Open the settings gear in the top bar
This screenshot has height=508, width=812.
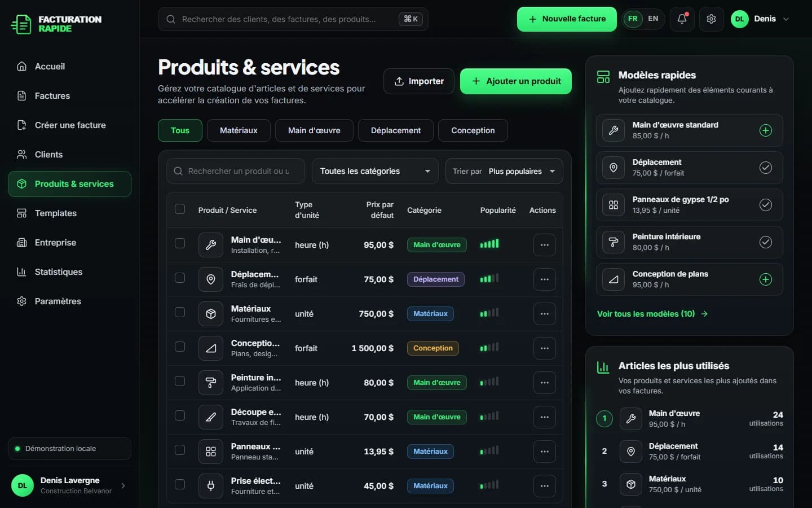(x=711, y=19)
